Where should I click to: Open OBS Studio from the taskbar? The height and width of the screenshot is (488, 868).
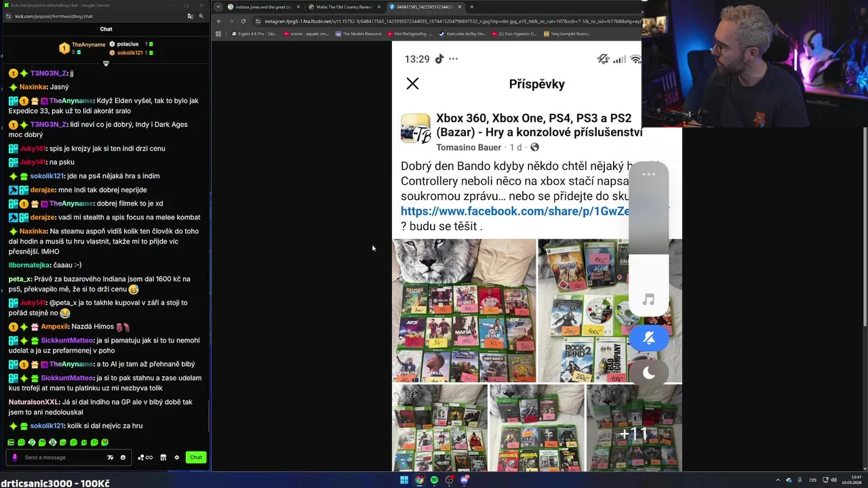pyautogui.click(x=449, y=480)
